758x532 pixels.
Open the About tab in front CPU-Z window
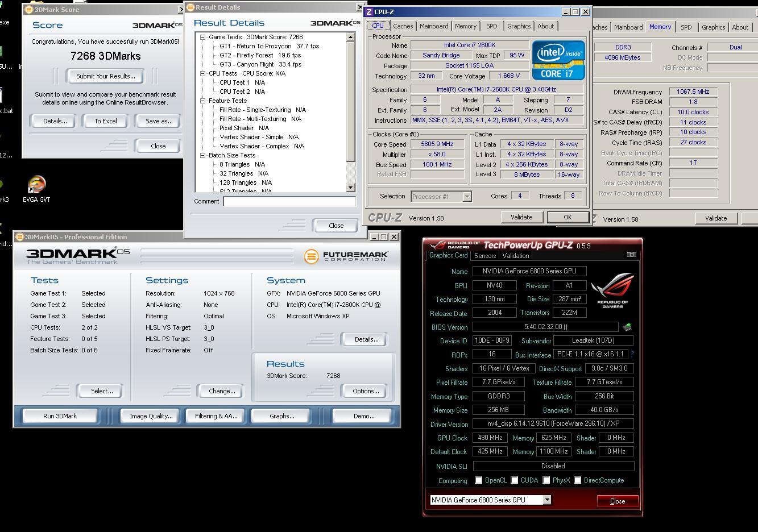click(x=546, y=26)
